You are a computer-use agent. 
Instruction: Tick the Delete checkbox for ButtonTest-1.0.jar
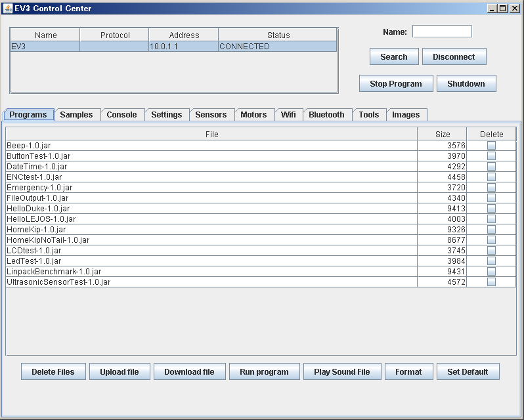coord(491,156)
